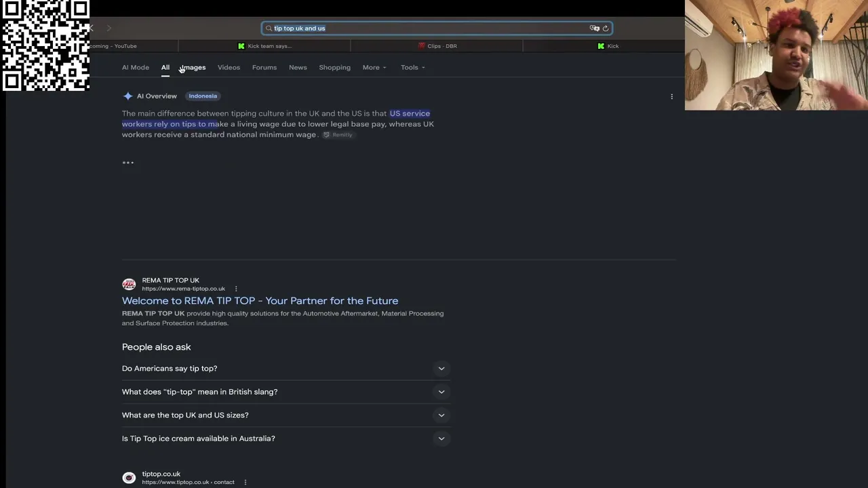Click the 'AI Overview' label
868x488 pixels.
pos(157,96)
